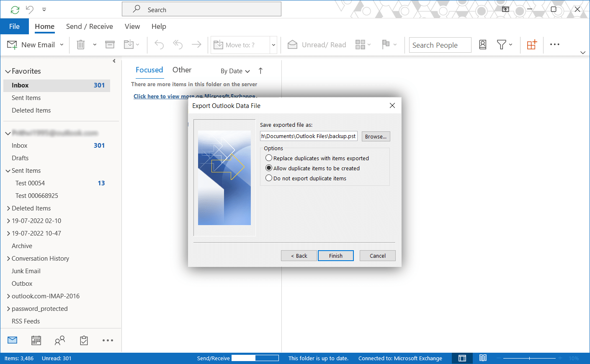
Task: Click the Categorize squares icon
Action: [x=360, y=44]
